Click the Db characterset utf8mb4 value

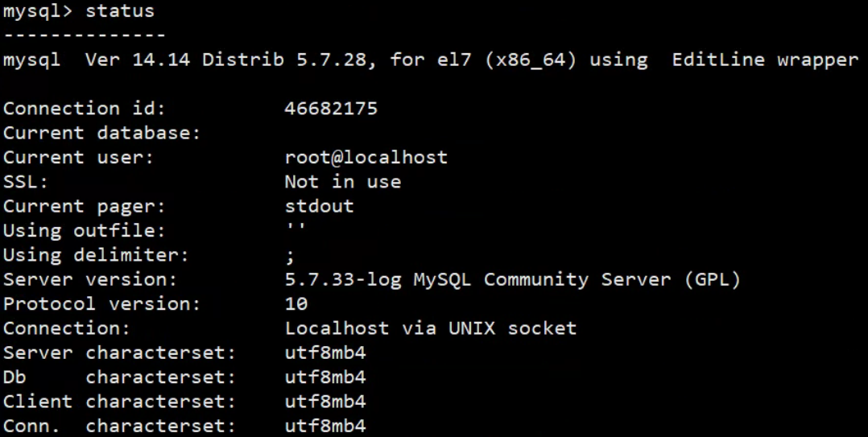(x=325, y=377)
